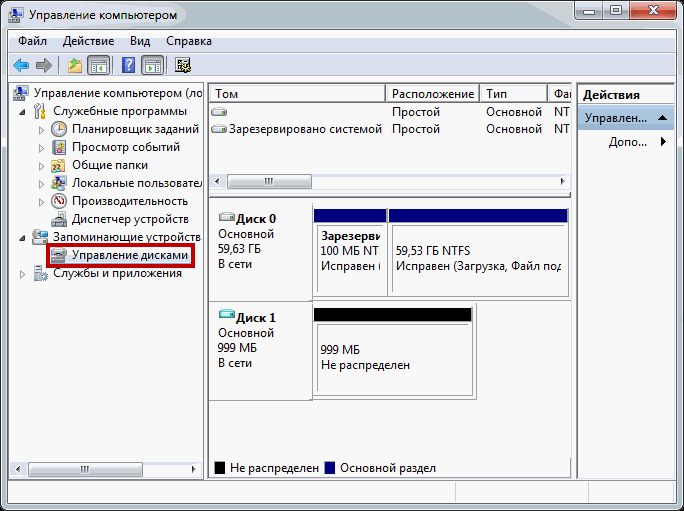Collapse the Служебные программы node
Screen dimensions: 684x511
tap(22, 113)
